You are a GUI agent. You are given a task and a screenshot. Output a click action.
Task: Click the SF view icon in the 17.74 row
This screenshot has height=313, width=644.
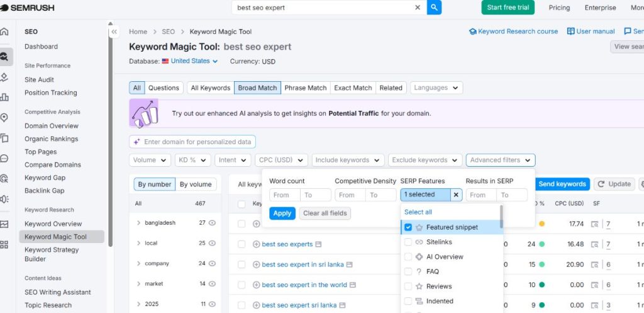coord(594,224)
